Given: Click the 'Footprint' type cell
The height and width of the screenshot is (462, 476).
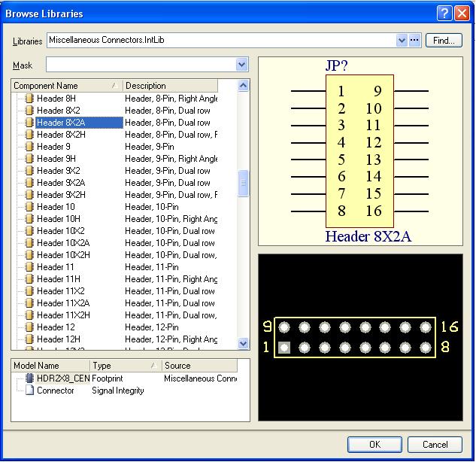Looking at the screenshot, I should (108, 378).
